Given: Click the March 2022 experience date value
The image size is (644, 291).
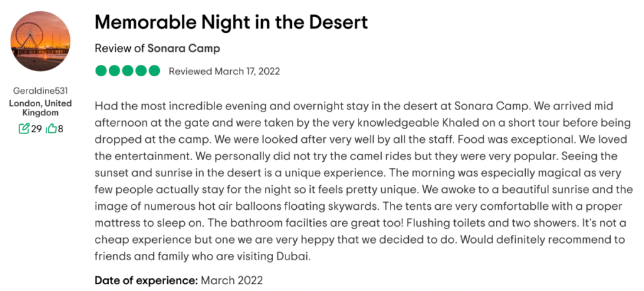Looking at the screenshot, I should click(231, 281).
